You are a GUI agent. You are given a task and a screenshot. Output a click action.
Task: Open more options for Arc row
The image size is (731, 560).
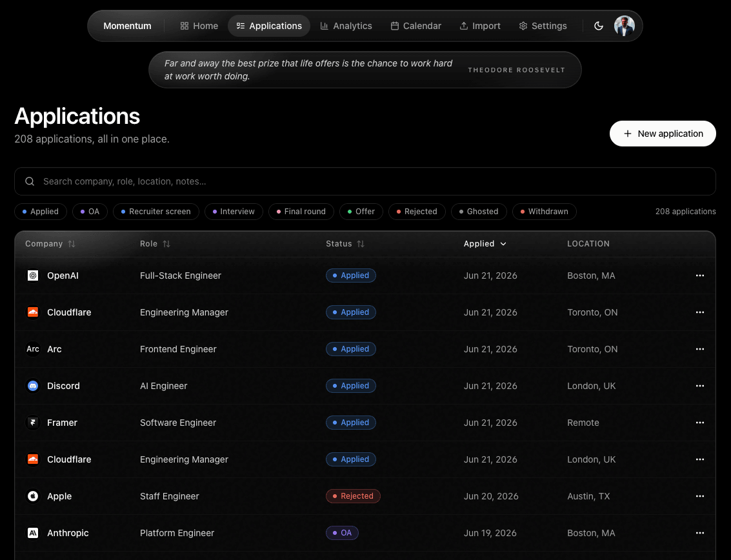[700, 349]
